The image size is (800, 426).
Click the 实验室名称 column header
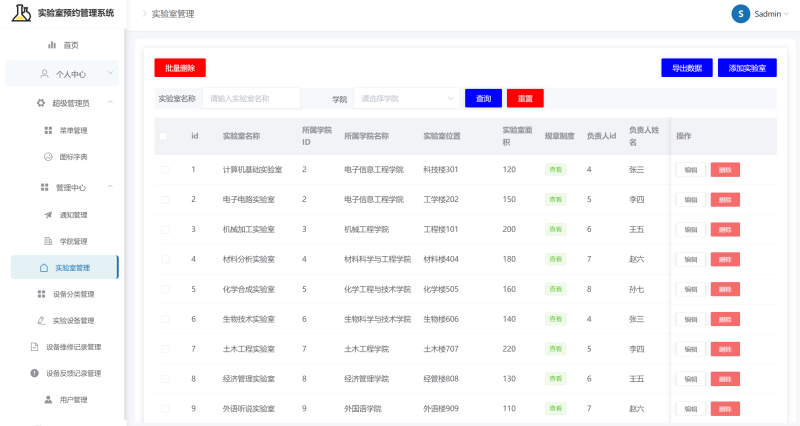coord(241,136)
